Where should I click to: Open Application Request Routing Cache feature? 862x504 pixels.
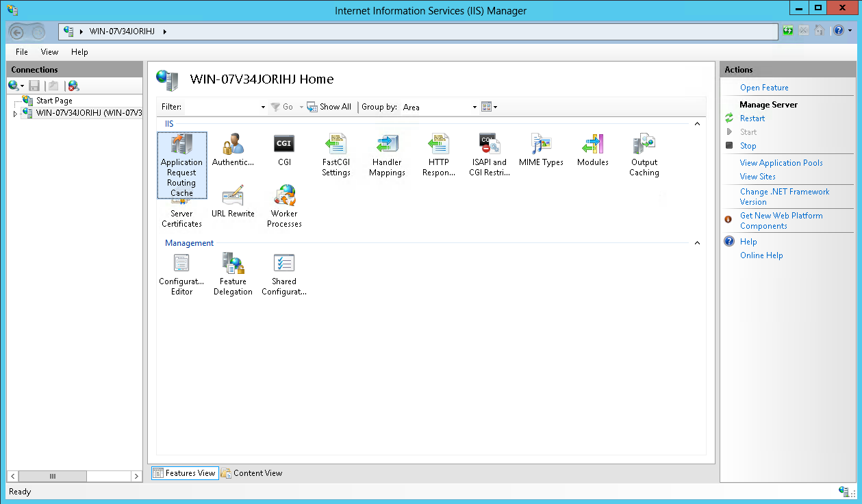(x=181, y=165)
